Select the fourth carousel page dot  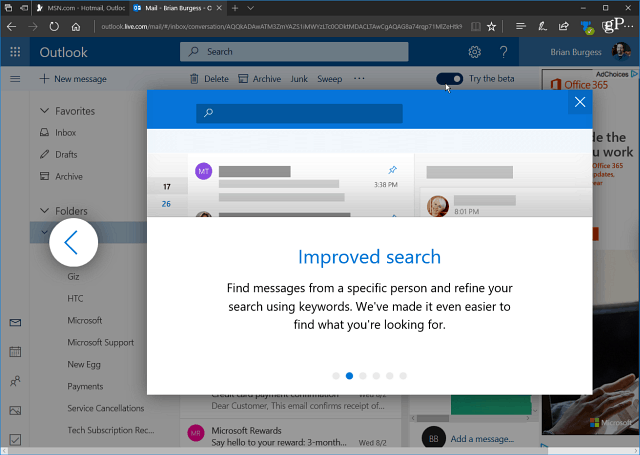pyautogui.click(x=376, y=376)
